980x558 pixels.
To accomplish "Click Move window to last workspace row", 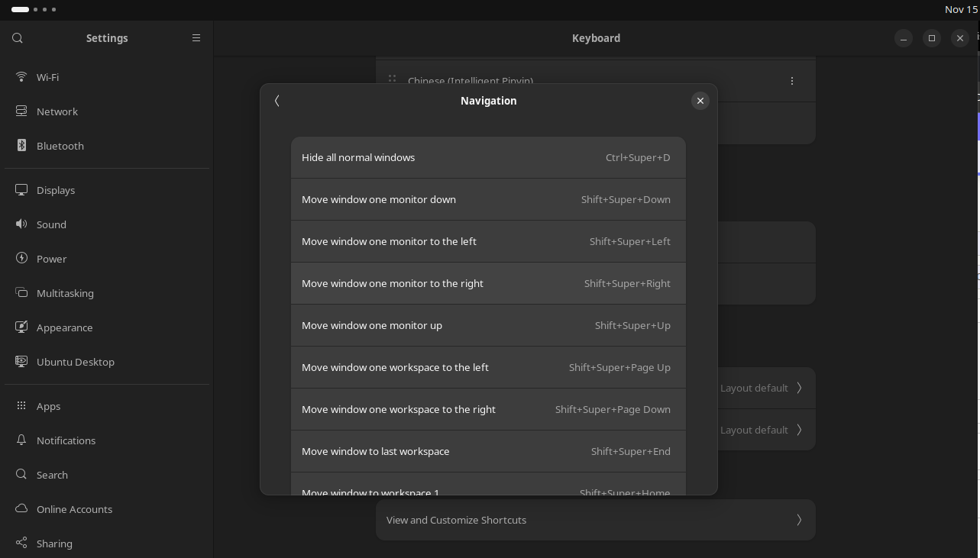I will click(x=487, y=452).
